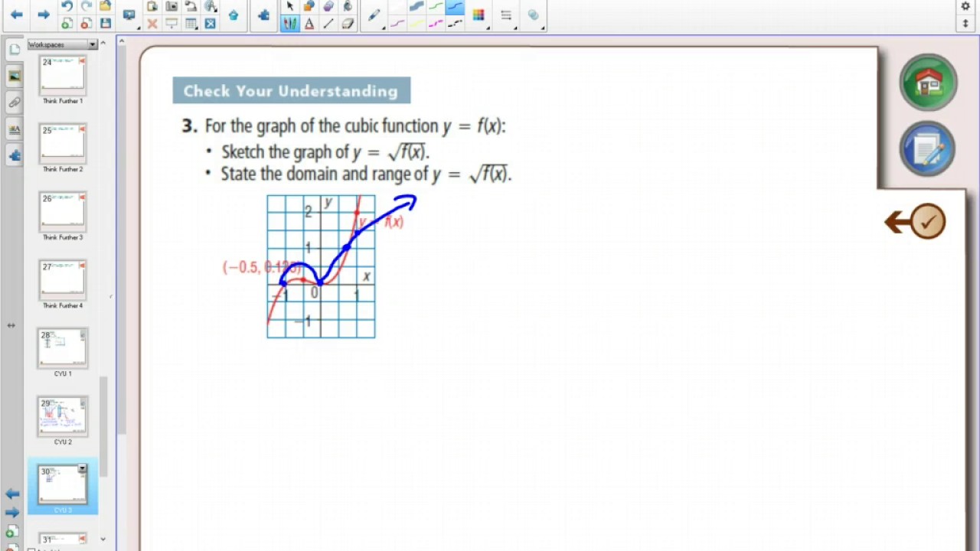Open the view screens display options

click(x=129, y=15)
